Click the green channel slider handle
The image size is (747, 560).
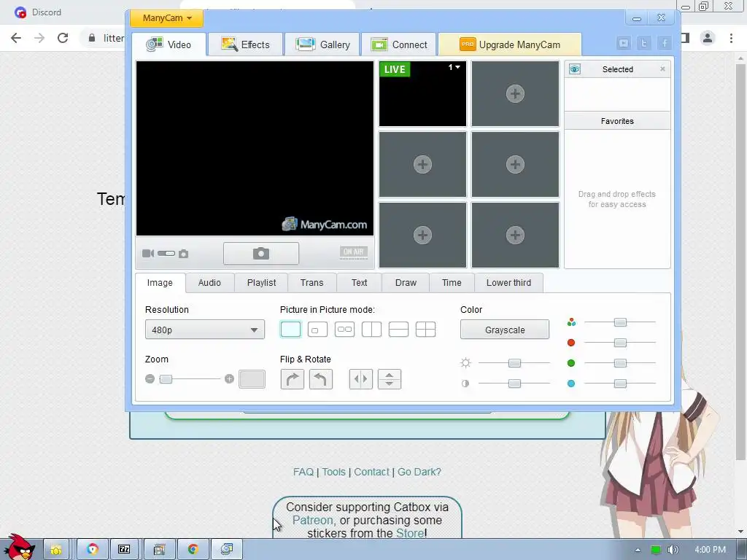click(x=620, y=363)
